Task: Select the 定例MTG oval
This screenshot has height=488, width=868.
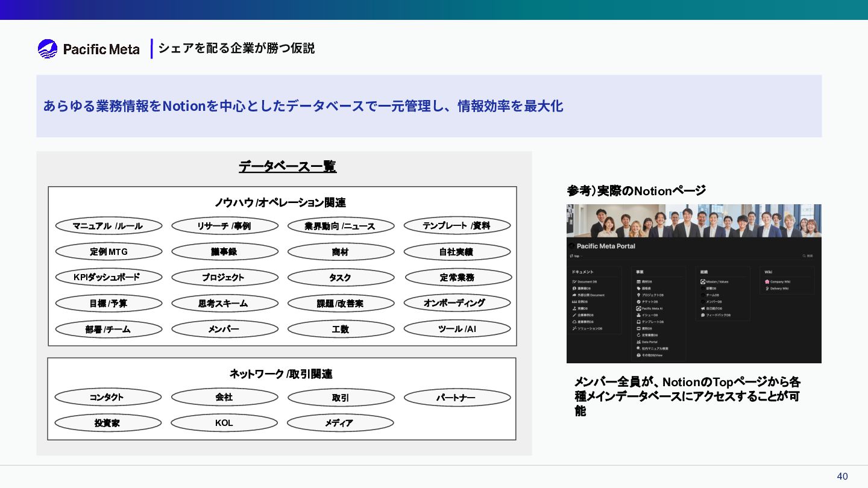Action: [108, 252]
